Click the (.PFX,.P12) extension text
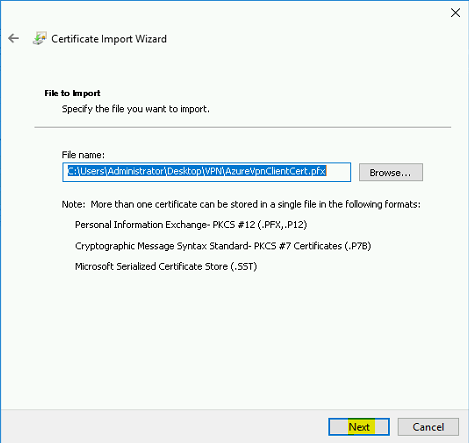The image size is (469, 443). (x=282, y=225)
